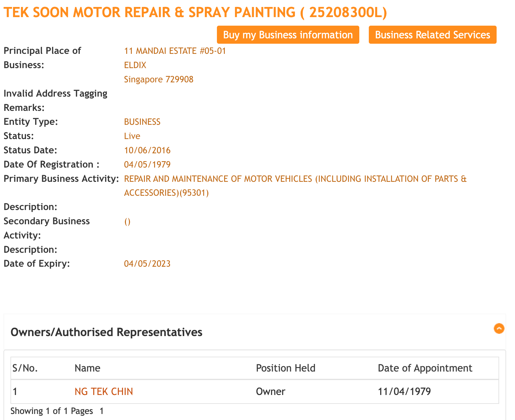Click the Buy my Business information button
Image resolution: width=515 pixels, height=420 pixels.
click(288, 35)
